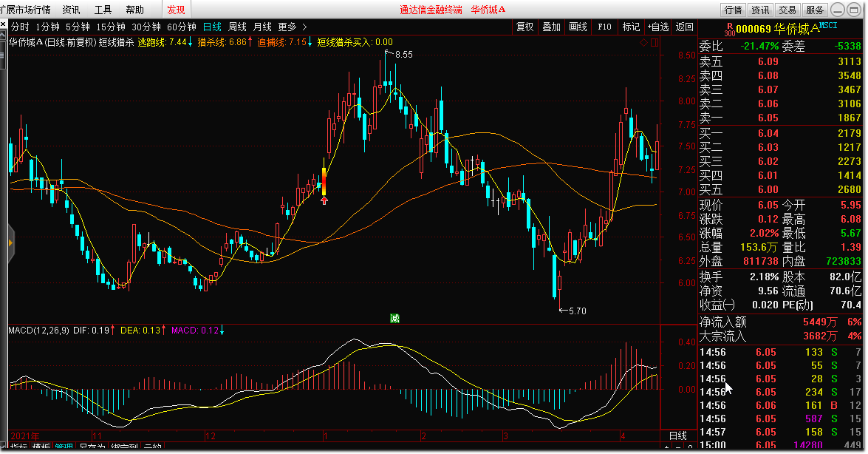Screen dimensions: 868x454
Task: Open the 交易 trading button
Action: [787, 10]
